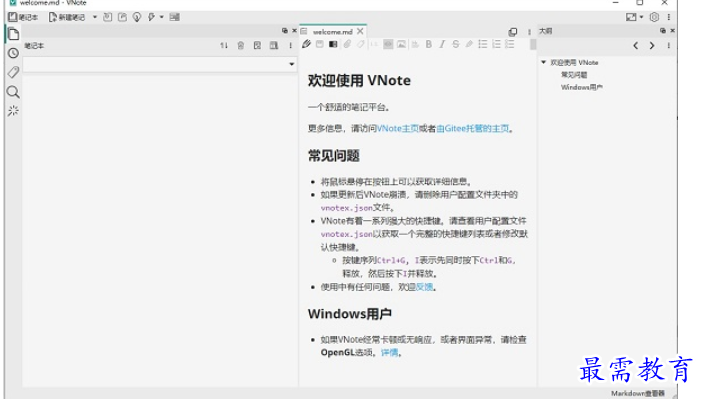
Task: Click the outline previous arrow
Action: (636, 46)
